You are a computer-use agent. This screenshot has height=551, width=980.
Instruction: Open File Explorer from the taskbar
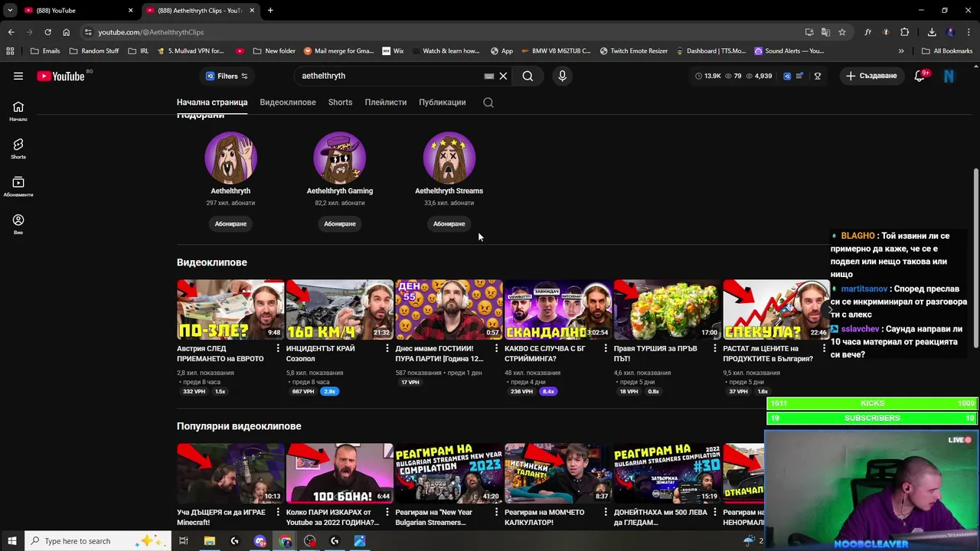click(x=209, y=541)
